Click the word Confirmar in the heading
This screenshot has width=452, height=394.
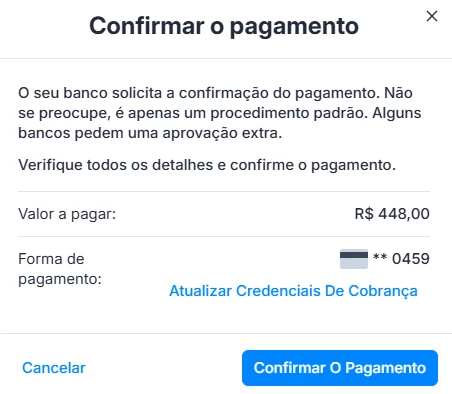pyautogui.click(x=147, y=26)
